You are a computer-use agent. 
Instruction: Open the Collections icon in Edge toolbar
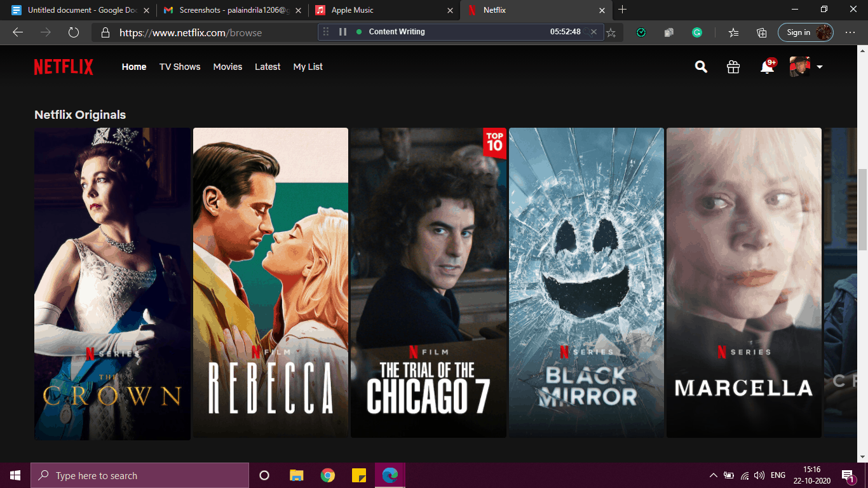click(x=762, y=32)
